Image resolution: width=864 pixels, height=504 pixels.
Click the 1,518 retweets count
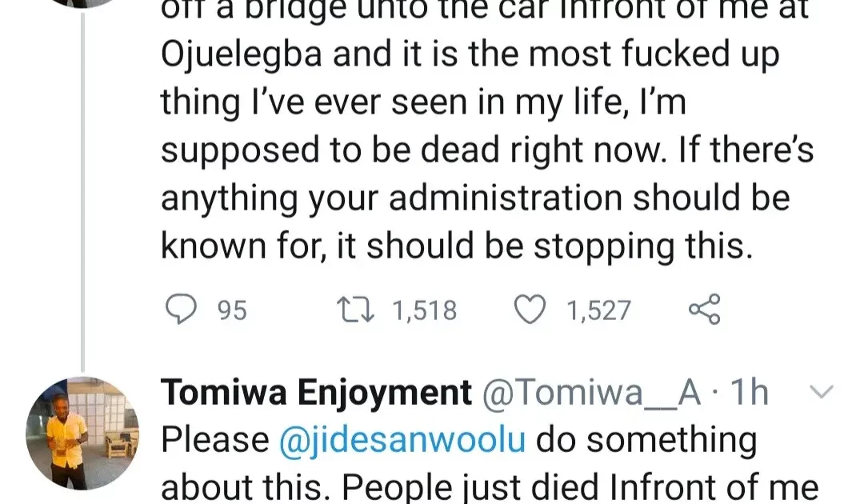(x=424, y=310)
